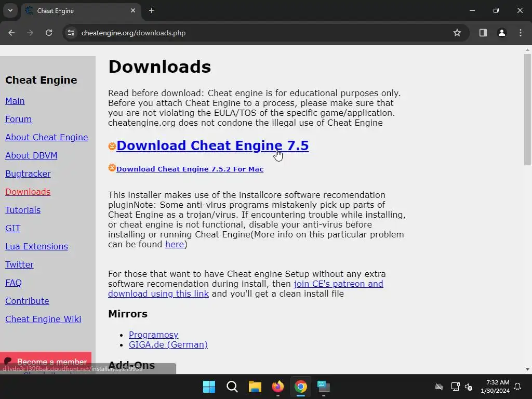Open Lua Extensions sidebar link
Viewport: 532px width, 399px height.
[37, 246]
